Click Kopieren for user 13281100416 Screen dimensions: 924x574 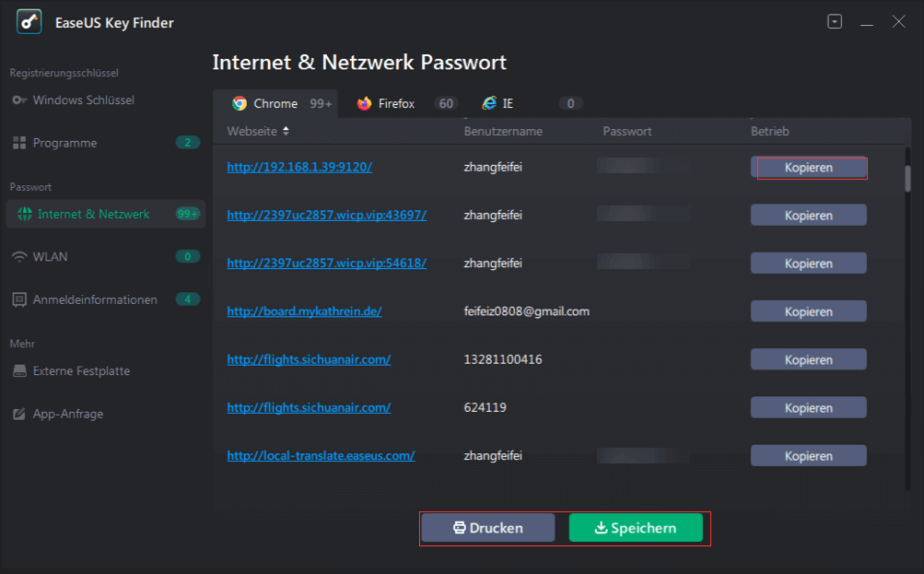click(x=809, y=359)
